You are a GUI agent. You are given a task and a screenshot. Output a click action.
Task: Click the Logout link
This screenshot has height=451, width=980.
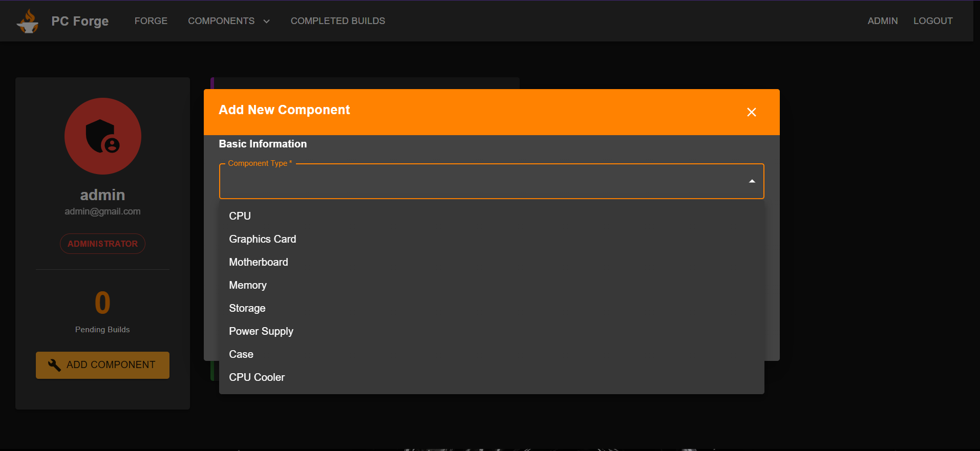pos(932,21)
